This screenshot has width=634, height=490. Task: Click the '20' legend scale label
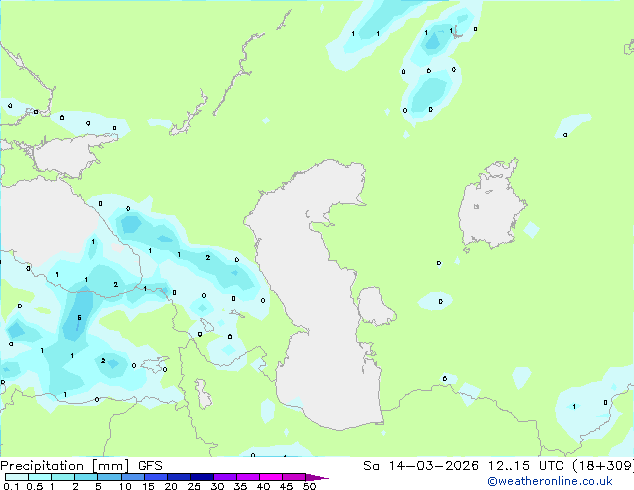171,486
